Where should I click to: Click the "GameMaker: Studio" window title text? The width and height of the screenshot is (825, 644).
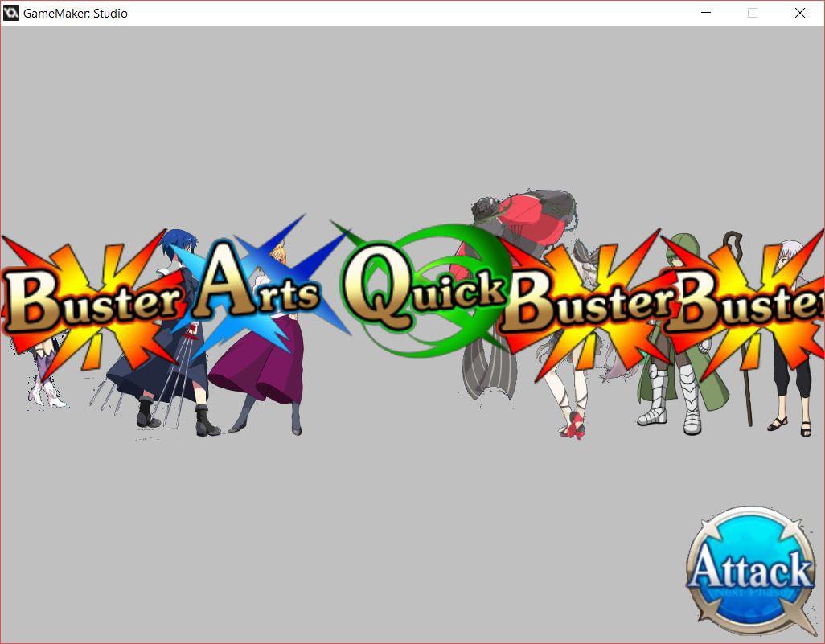pyautogui.click(x=76, y=13)
